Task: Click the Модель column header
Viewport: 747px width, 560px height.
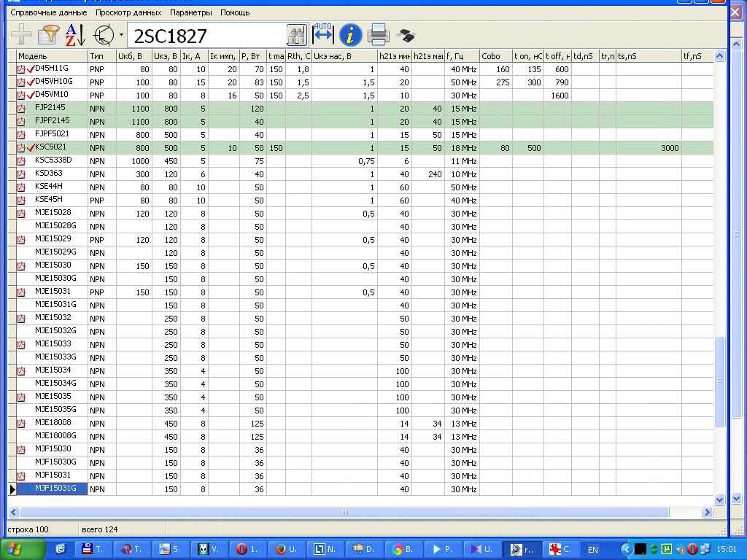Action: [53, 56]
